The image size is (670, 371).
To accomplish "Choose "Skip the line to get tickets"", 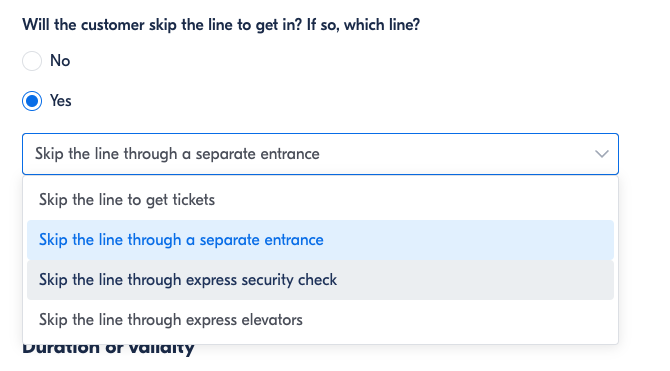I will 320,200.
